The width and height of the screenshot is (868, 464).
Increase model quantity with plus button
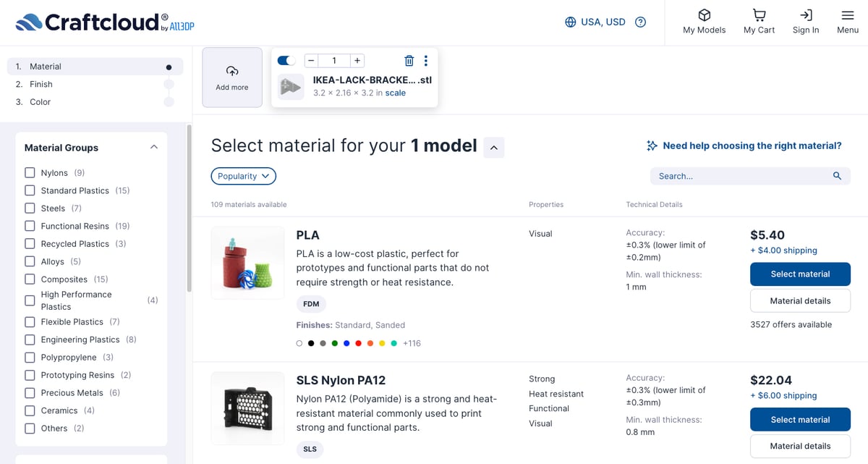click(x=357, y=61)
